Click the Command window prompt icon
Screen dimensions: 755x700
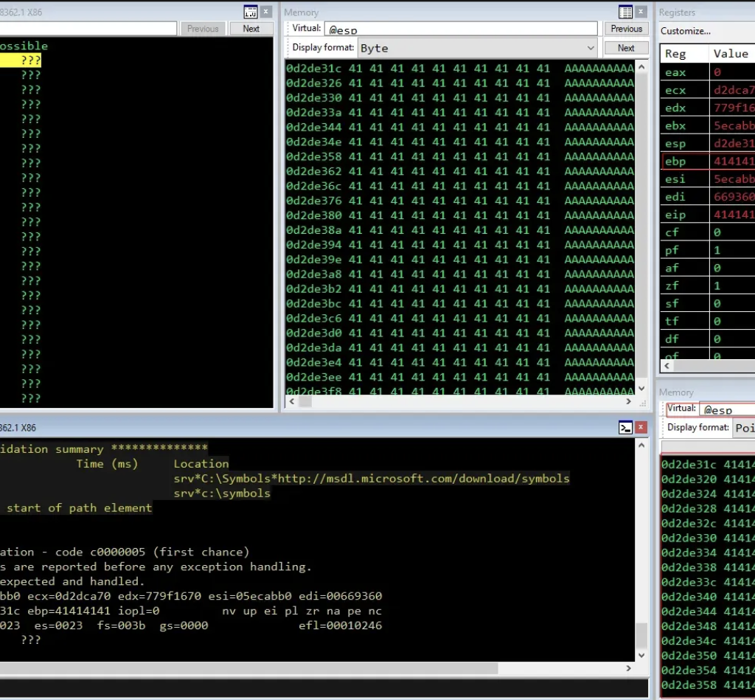625,427
